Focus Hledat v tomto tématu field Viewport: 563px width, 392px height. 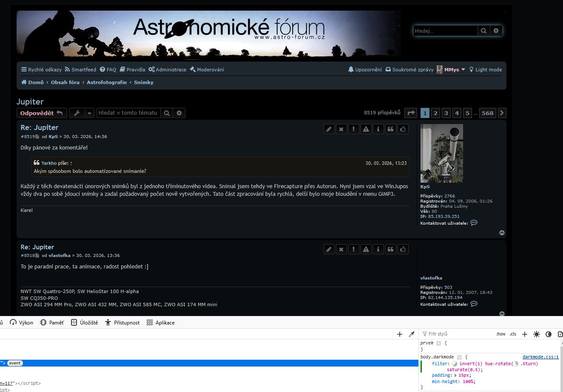pyautogui.click(x=128, y=113)
